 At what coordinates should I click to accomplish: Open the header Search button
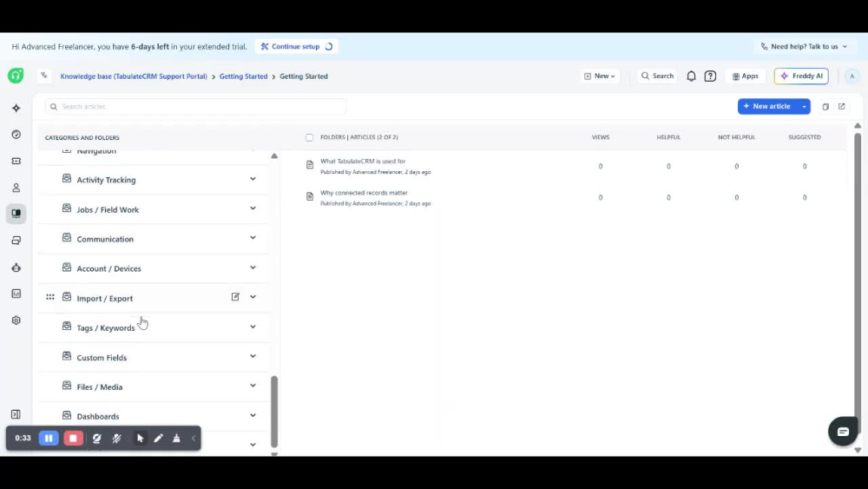click(657, 76)
